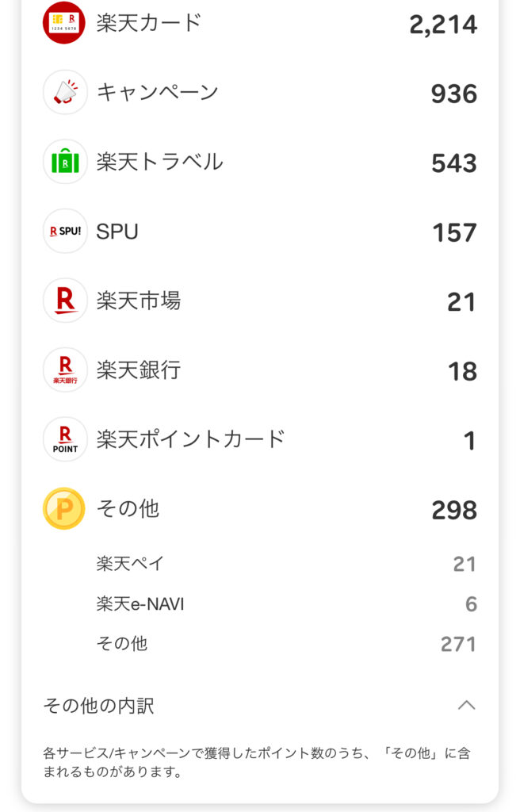
Task: Open 楽天トラベル via the green suitcase icon
Action: click(64, 162)
